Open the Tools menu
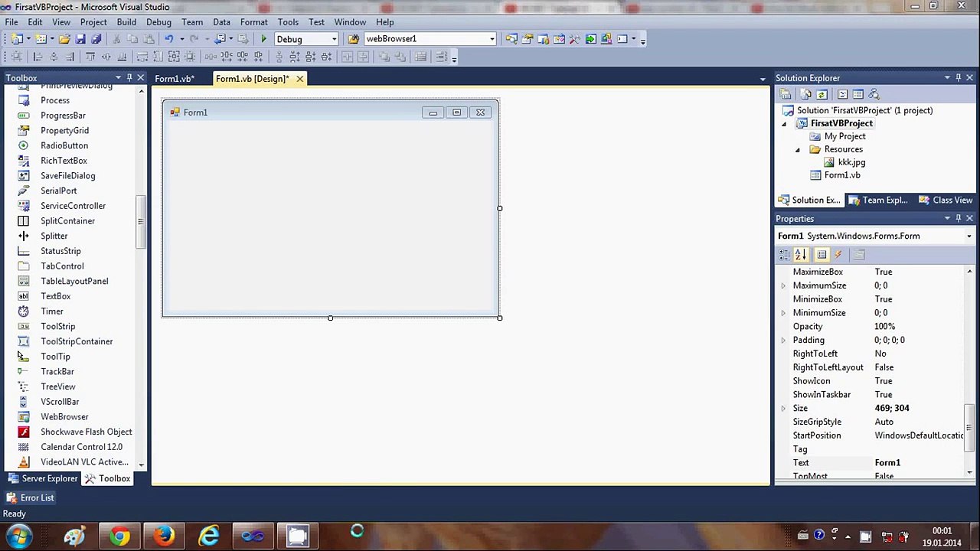The width and height of the screenshot is (980, 551). pos(288,22)
